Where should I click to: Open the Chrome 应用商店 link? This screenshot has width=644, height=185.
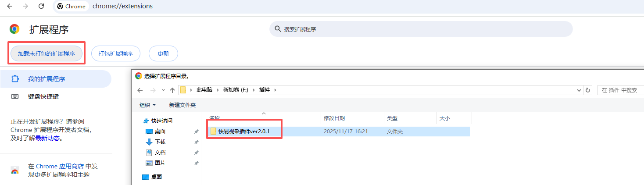(x=60, y=167)
